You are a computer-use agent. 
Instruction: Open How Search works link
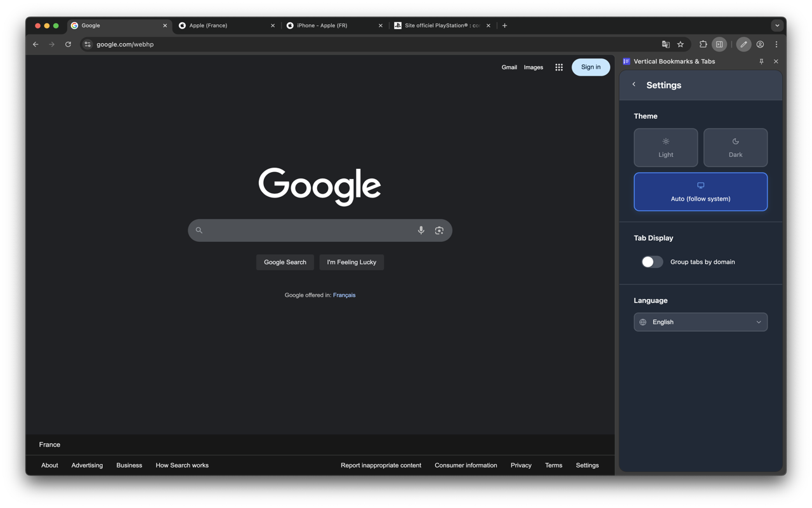pyautogui.click(x=182, y=465)
